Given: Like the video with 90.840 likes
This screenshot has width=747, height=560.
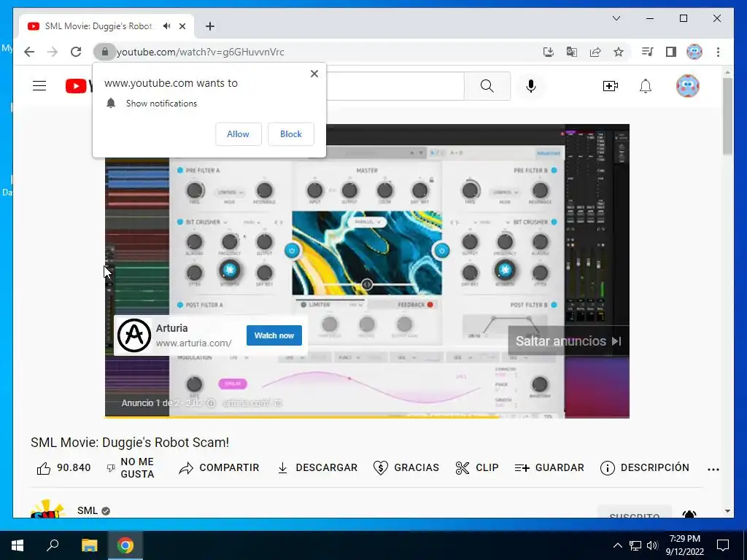Looking at the screenshot, I should tap(63, 468).
